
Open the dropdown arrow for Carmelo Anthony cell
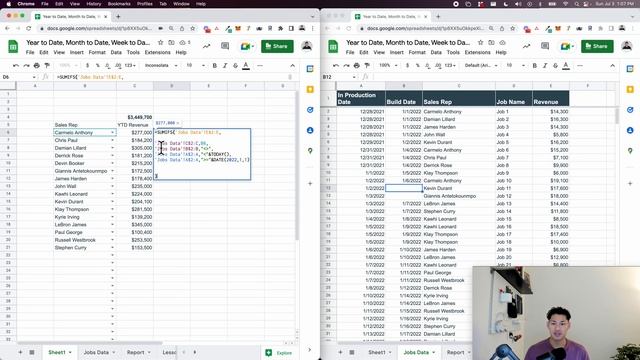tap(113, 133)
